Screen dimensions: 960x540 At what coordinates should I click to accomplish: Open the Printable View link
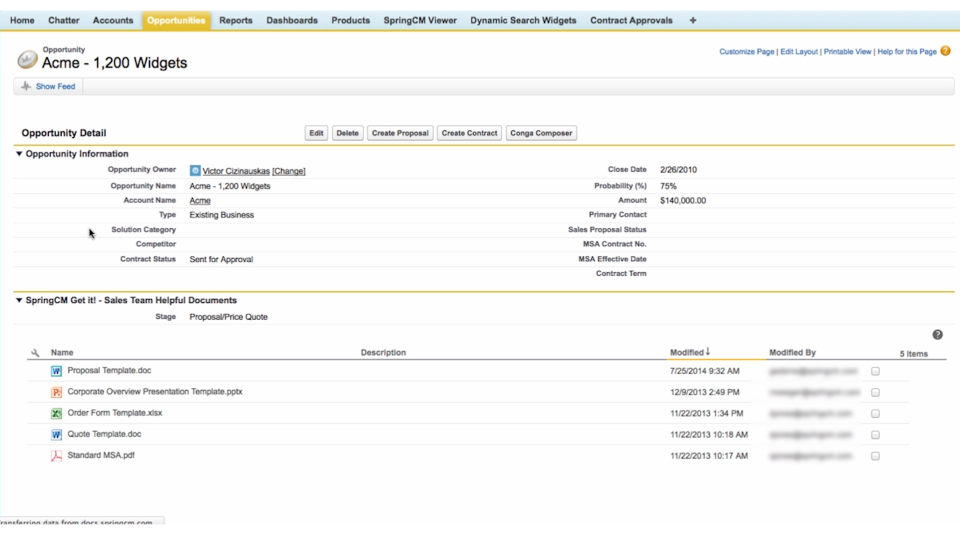(x=847, y=51)
